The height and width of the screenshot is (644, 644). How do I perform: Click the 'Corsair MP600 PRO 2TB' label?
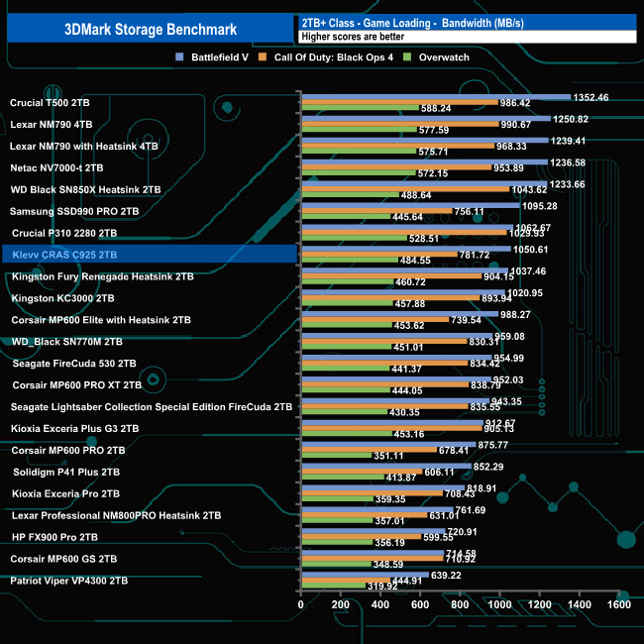point(68,451)
